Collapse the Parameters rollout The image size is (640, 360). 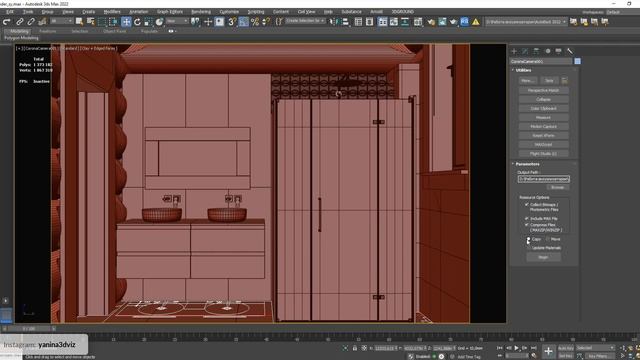(527, 164)
